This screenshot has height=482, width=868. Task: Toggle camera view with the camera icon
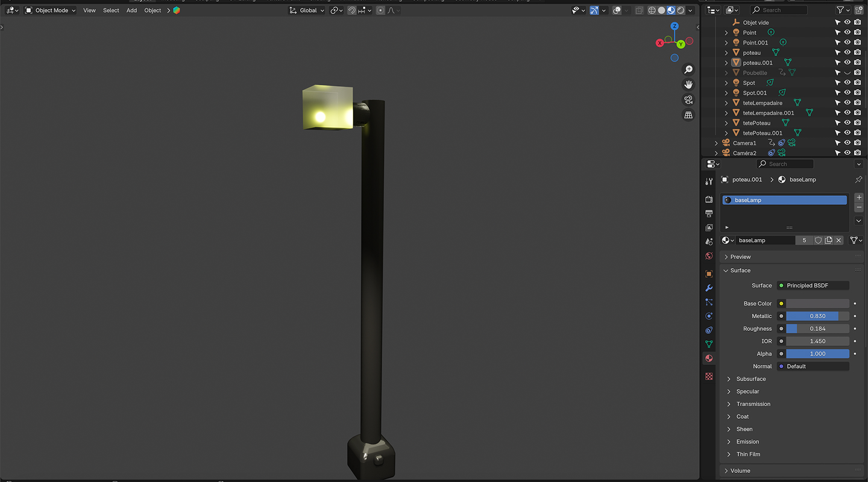coord(688,100)
